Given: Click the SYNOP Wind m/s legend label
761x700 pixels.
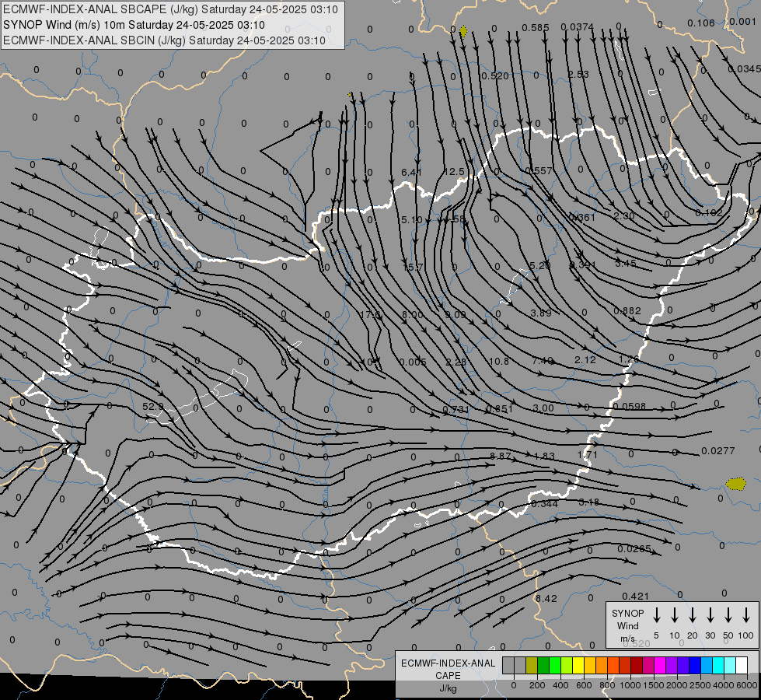Looking at the screenshot, I should coord(627,625).
